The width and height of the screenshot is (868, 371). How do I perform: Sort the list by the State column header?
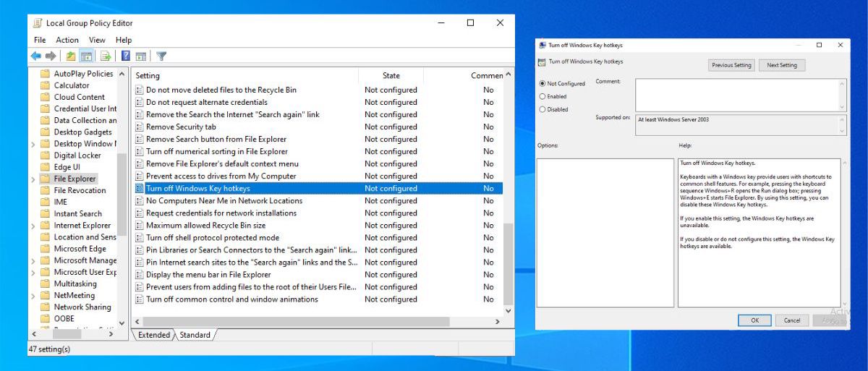point(391,75)
